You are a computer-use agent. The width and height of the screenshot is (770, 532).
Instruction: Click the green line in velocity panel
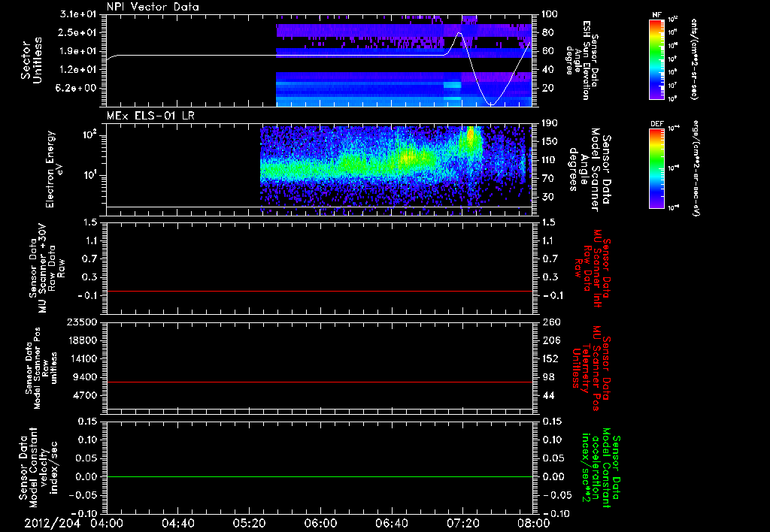click(x=319, y=476)
